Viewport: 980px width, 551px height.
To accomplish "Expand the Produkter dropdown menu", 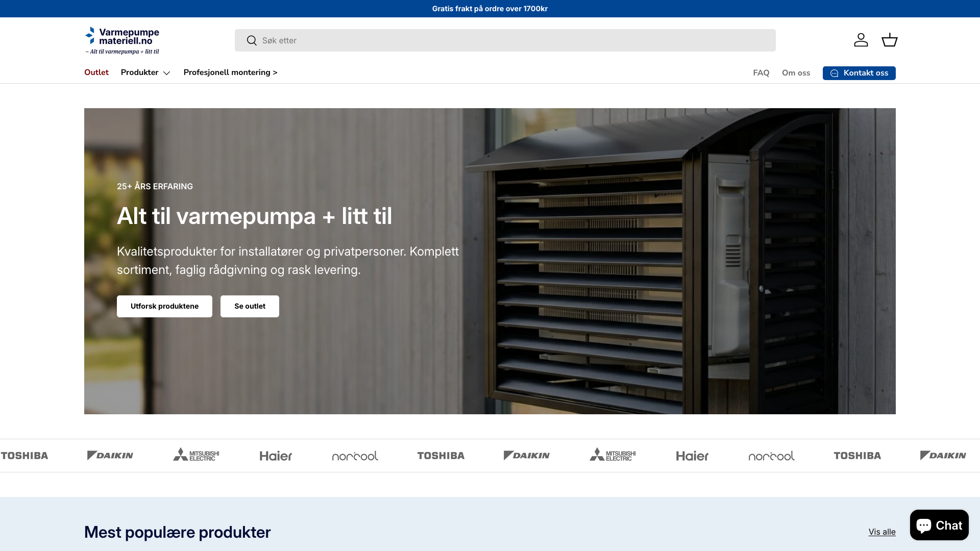I will (145, 72).
